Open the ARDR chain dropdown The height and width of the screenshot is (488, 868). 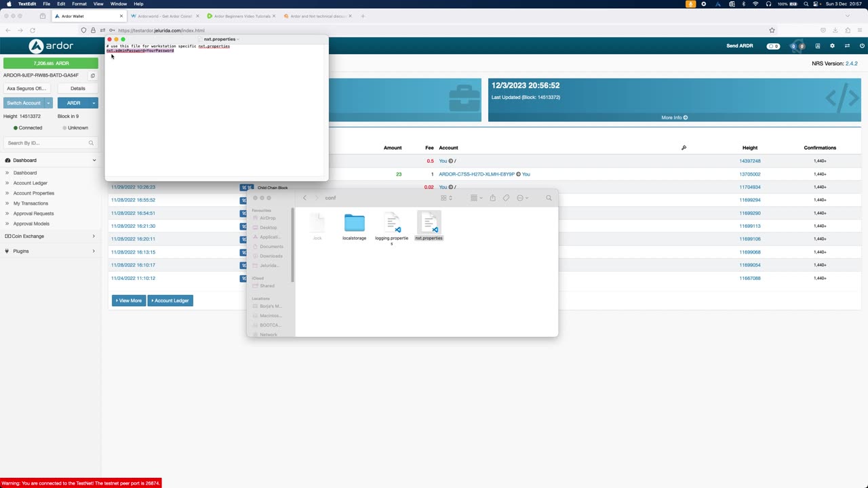click(x=94, y=103)
